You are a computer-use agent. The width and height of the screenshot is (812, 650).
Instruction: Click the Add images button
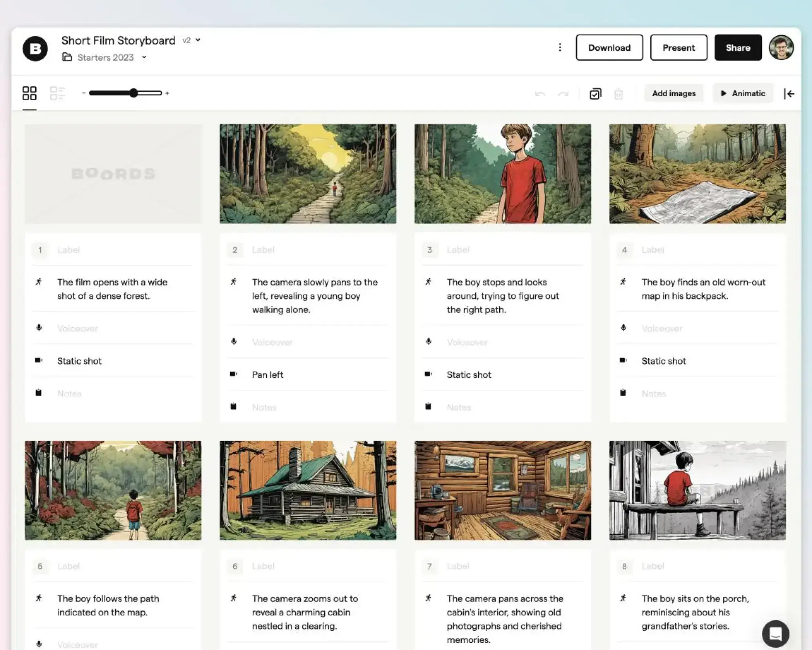tap(674, 93)
